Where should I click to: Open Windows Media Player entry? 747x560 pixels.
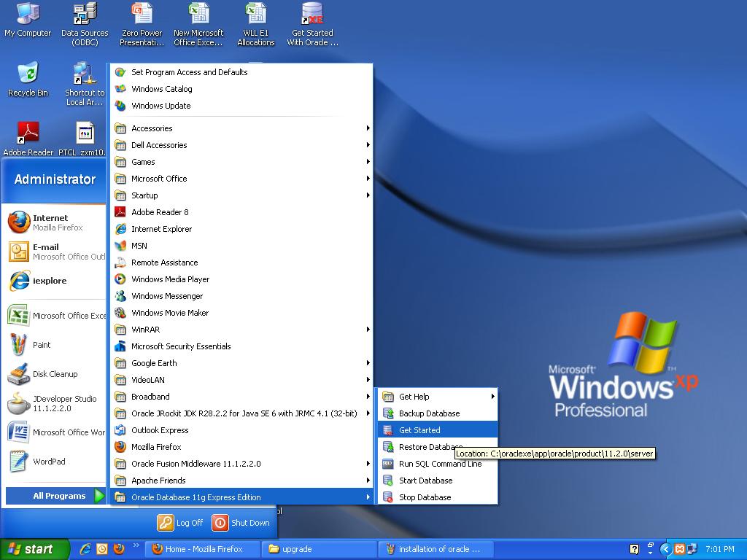241,279
